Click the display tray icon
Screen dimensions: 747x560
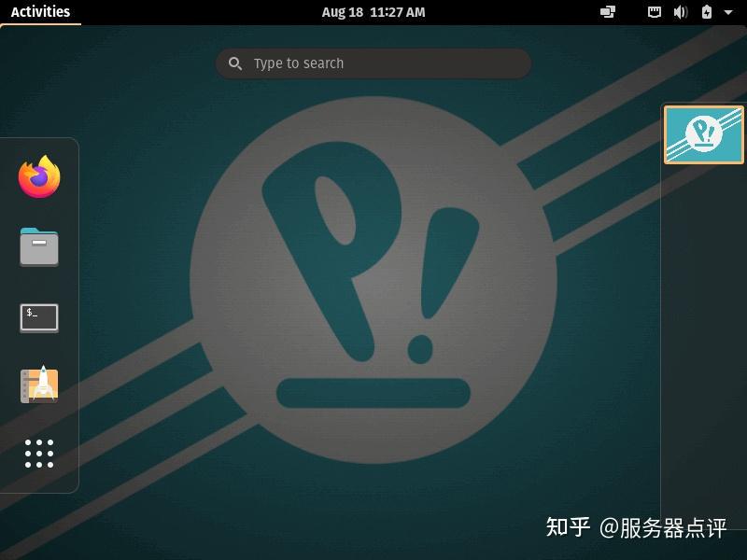608,12
